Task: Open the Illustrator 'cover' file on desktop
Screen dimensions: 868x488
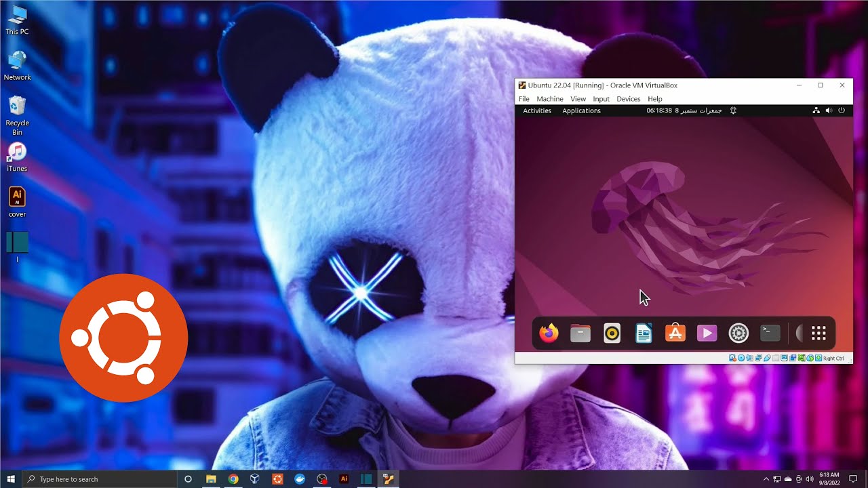Action: pos(17,203)
